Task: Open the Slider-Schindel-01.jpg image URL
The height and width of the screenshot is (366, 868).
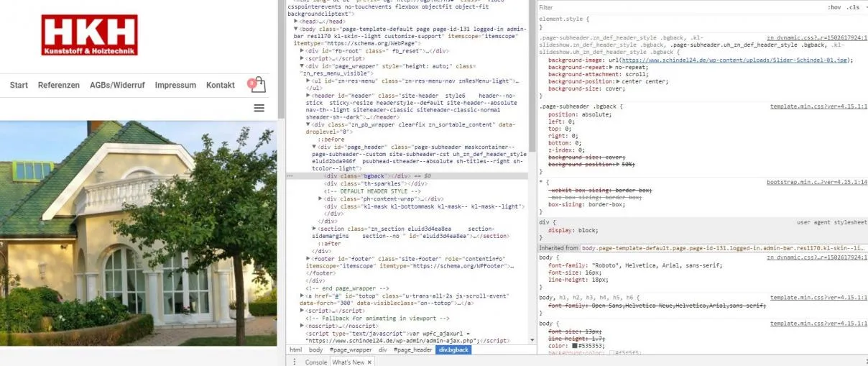Action: pos(736,60)
